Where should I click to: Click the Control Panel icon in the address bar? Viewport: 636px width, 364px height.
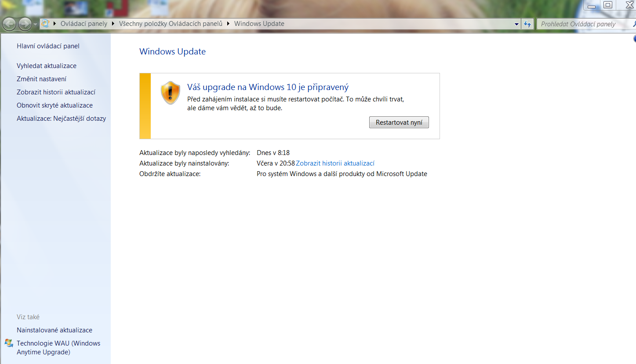coord(45,24)
